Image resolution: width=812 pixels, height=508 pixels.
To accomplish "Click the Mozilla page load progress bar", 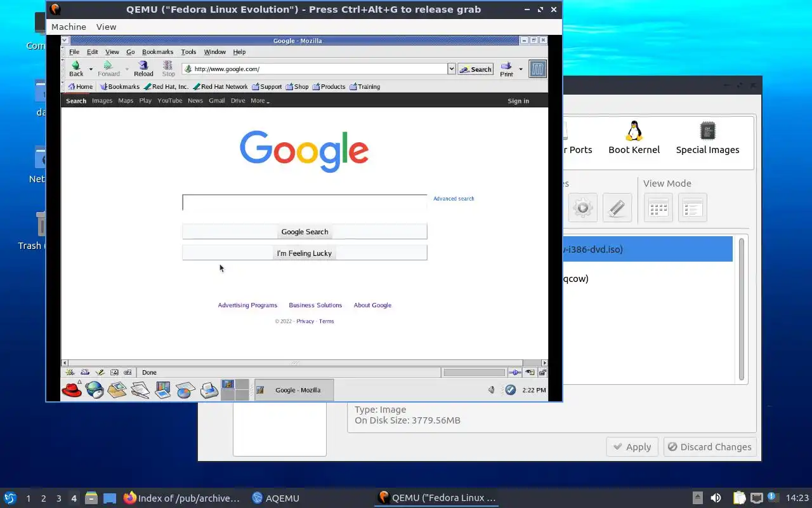I will coord(474,372).
